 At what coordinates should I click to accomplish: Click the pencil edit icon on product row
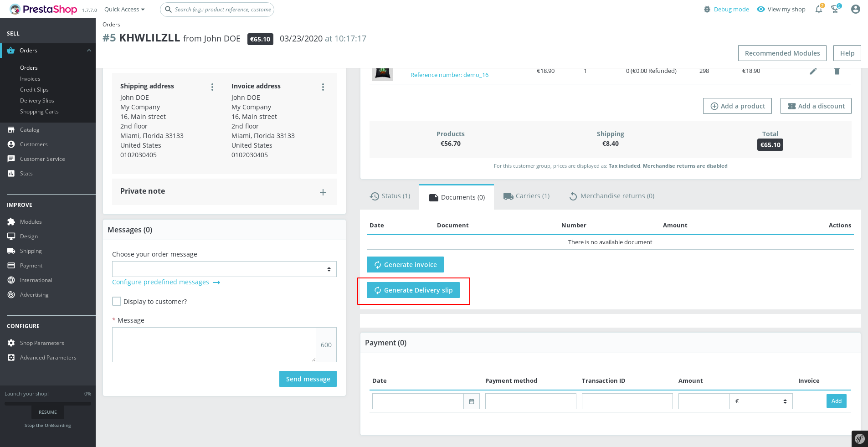coord(813,71)
